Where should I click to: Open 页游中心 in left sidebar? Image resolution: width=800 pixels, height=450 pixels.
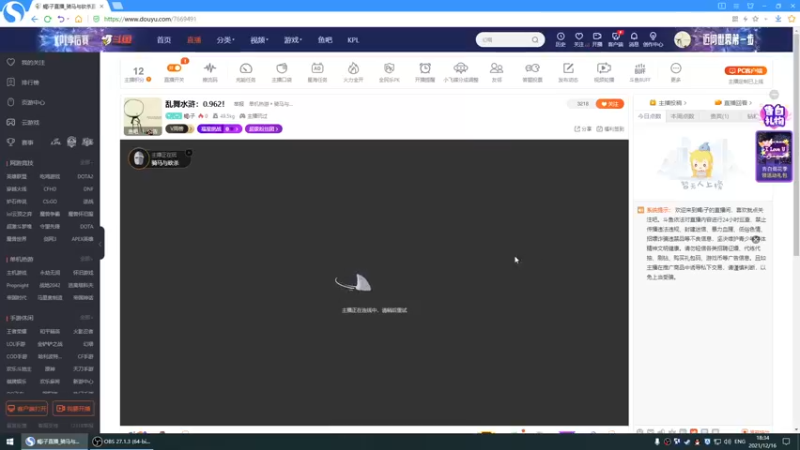coord(33,103)
